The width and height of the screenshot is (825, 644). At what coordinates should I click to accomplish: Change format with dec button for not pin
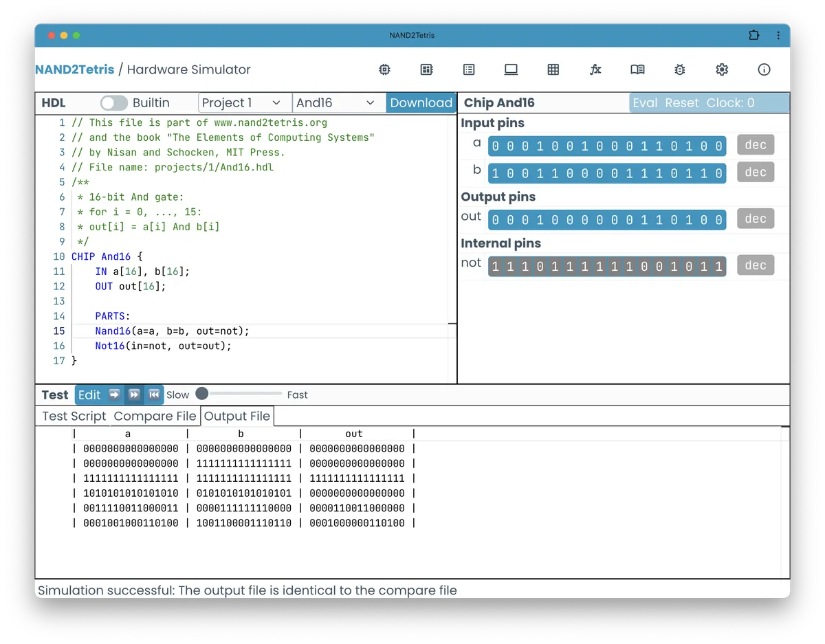(x=756, y=265)
